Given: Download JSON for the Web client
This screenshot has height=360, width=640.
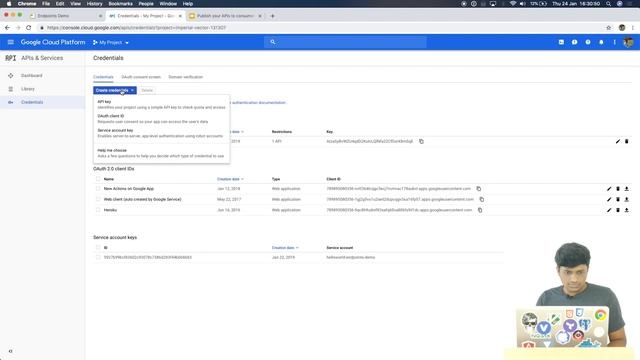Looking at the screenshot, I should (627, 199).
